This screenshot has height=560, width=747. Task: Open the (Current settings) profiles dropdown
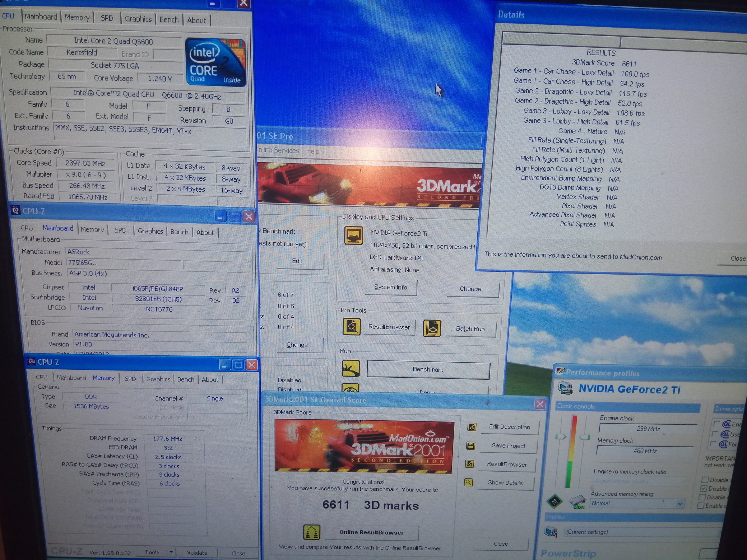coord(643,532)
